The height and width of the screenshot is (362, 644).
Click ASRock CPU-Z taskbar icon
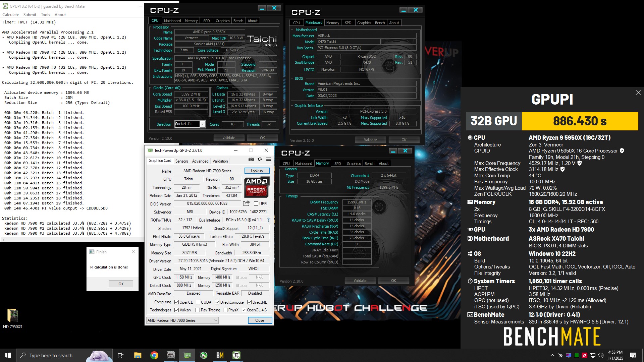click(171, 355)
